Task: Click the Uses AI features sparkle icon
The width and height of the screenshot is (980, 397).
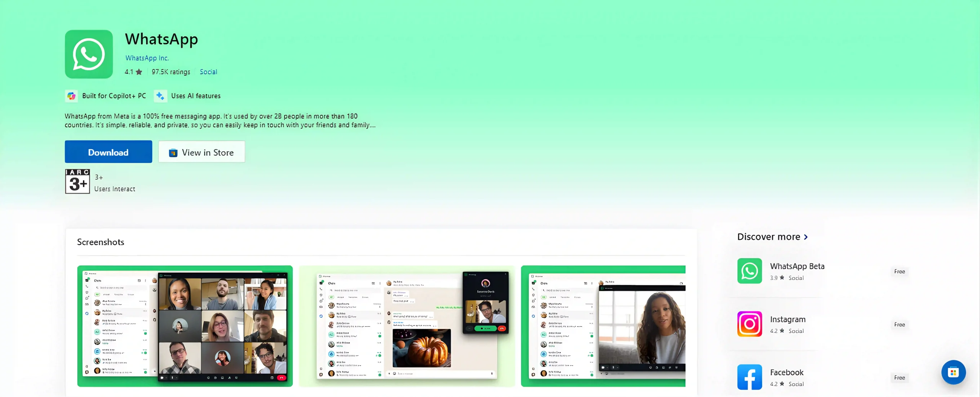Action: 160,96
